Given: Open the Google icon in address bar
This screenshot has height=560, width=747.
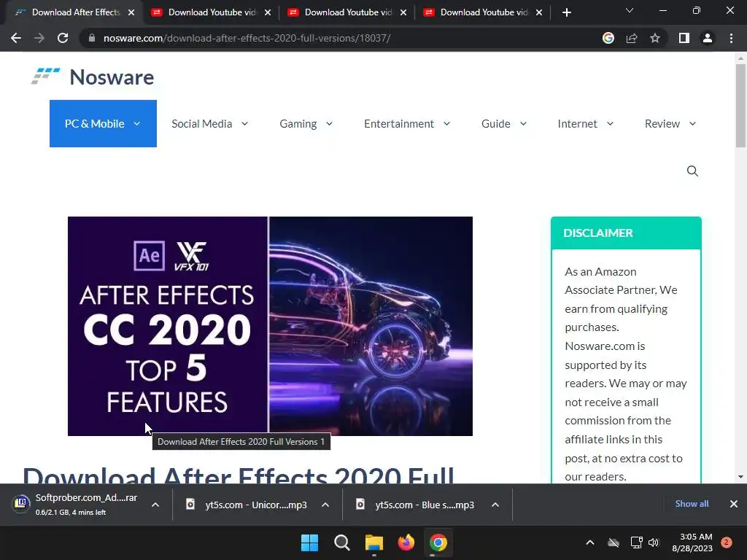Looking at the screenshot, I should (608, 38).
